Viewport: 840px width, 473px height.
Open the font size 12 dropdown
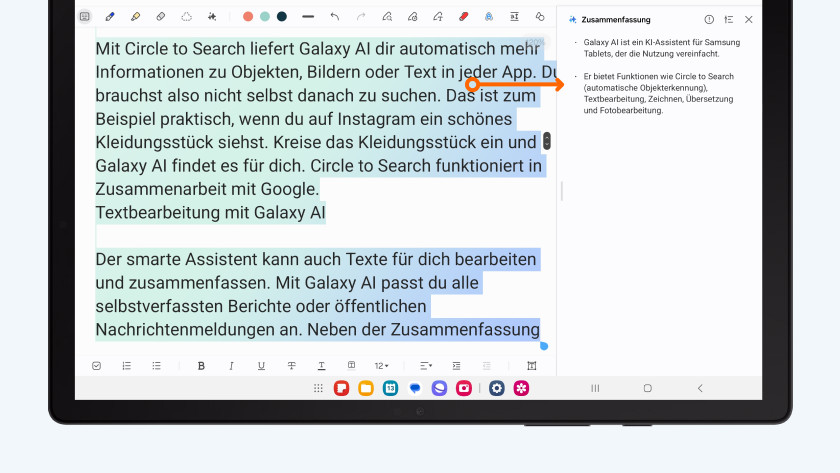[x=381, y=366]
